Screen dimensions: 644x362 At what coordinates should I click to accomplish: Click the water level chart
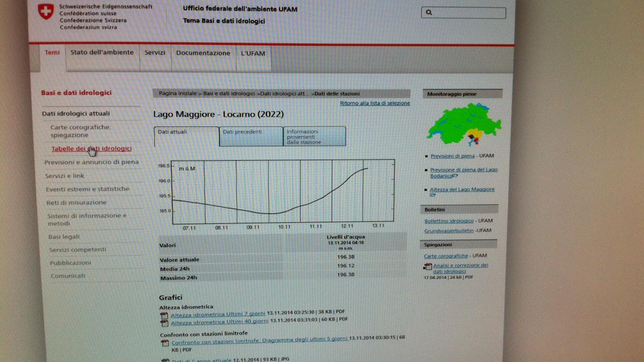(x=283, y=192)
